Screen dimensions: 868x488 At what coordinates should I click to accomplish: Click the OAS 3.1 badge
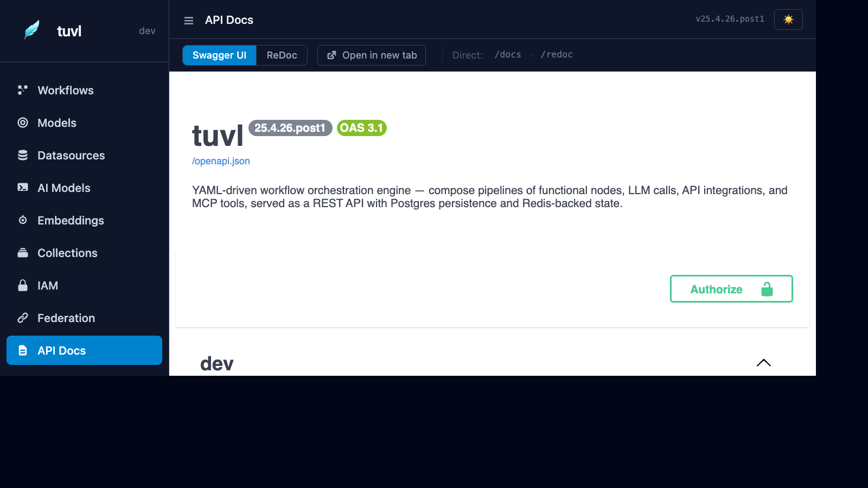coord(362,128)
